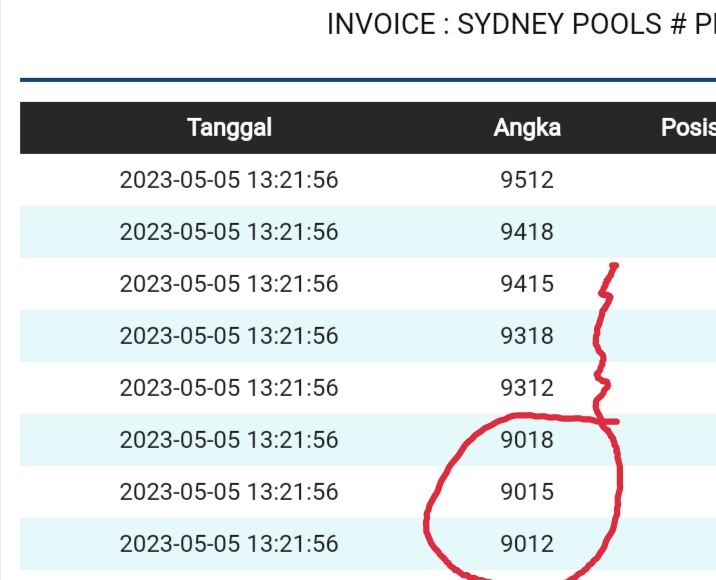
Task: Select the timestamp beside number 9012
Action: (229, 544)
